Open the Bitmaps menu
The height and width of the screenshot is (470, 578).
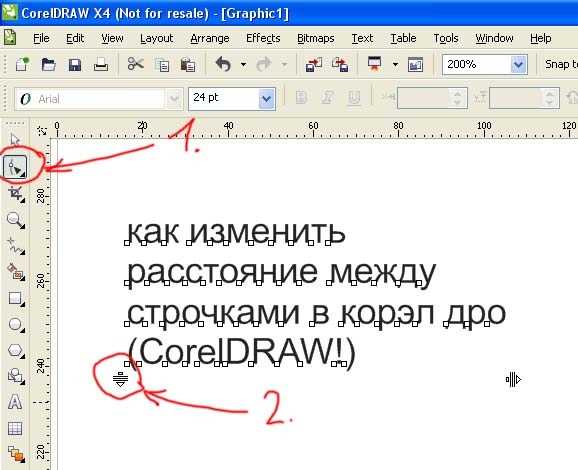tap(316, 38)
